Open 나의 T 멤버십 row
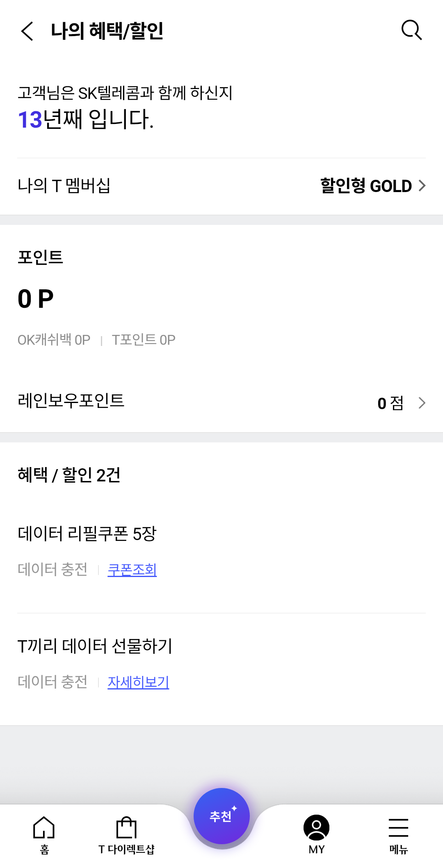443x868 pixels. [221, 186]
